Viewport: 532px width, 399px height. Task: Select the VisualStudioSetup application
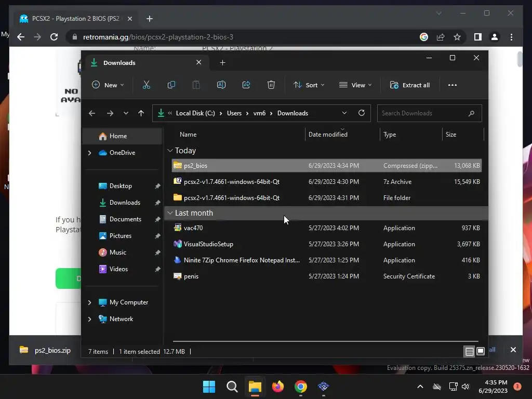326,244
